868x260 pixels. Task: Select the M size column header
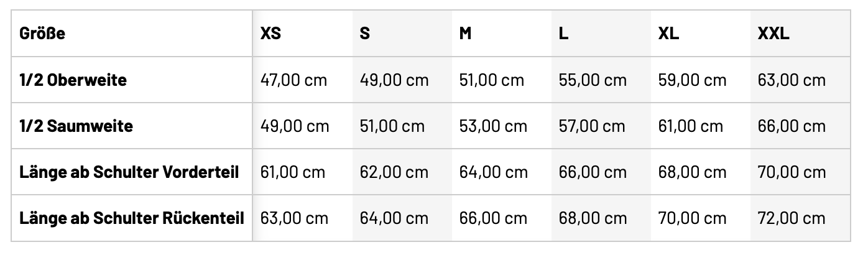pos(465,34)
